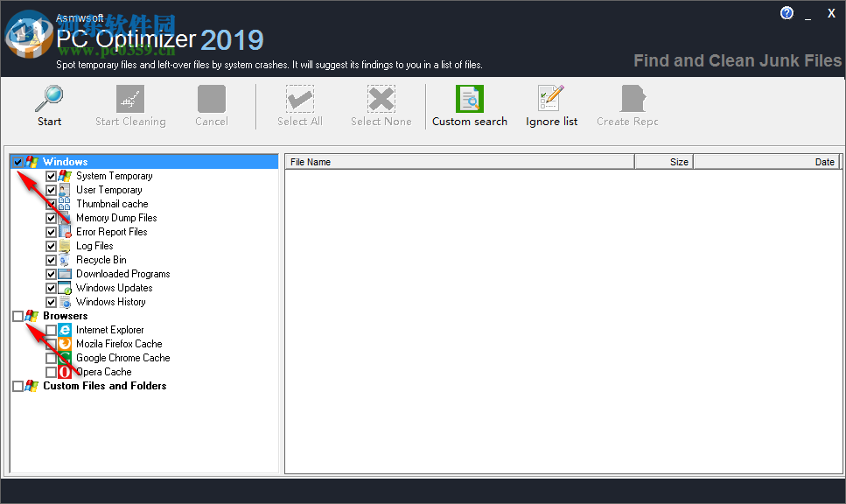Select the Start scan icon
Viewport: 846px width, 504px height.
(x=49, y=99)
